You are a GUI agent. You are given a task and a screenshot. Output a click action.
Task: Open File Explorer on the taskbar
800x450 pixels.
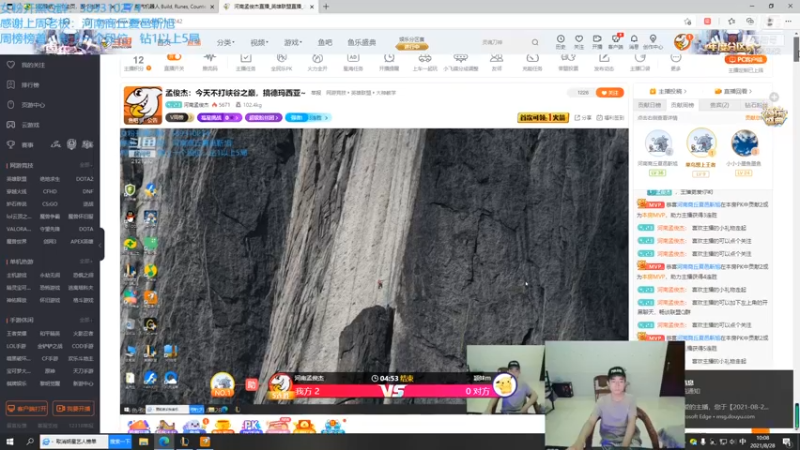tap(143, 442)
